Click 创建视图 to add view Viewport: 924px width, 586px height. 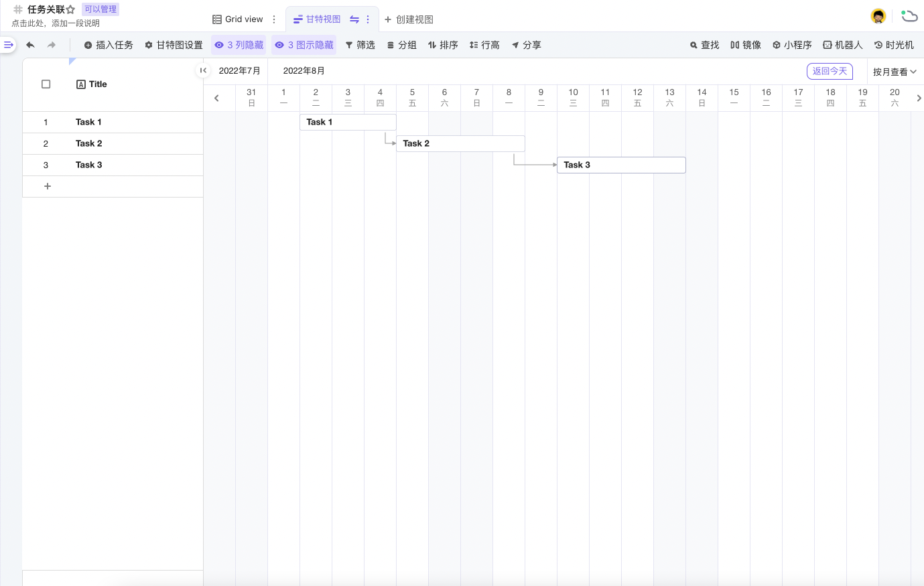[x=409, y=19]
